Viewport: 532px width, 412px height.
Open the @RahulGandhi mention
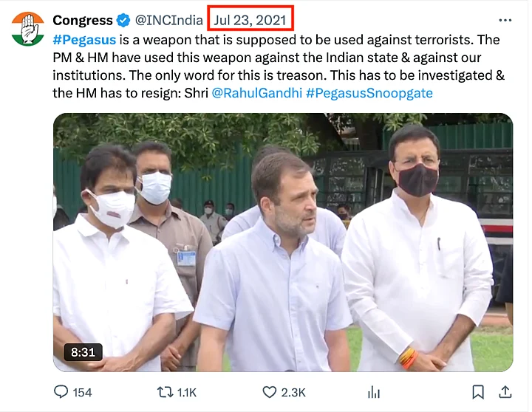(256, 93)
